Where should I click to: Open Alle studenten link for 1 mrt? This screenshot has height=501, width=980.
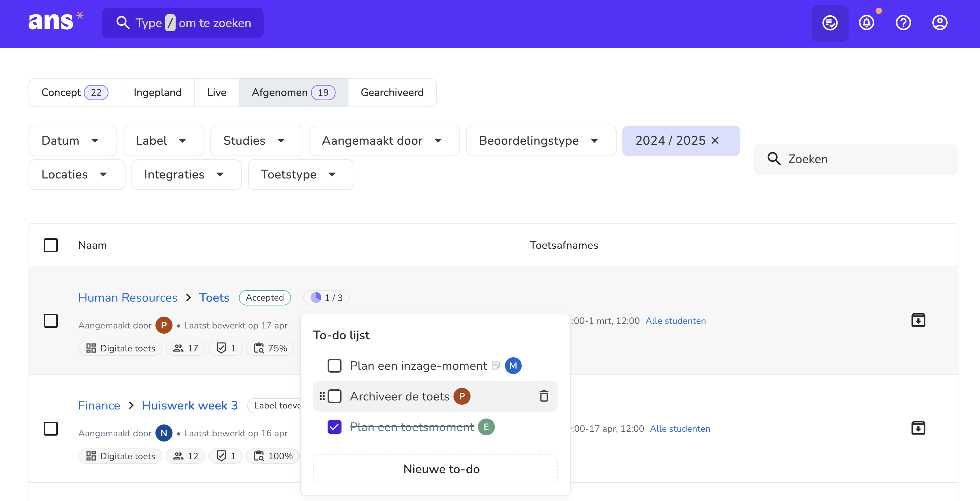[676, 320]
